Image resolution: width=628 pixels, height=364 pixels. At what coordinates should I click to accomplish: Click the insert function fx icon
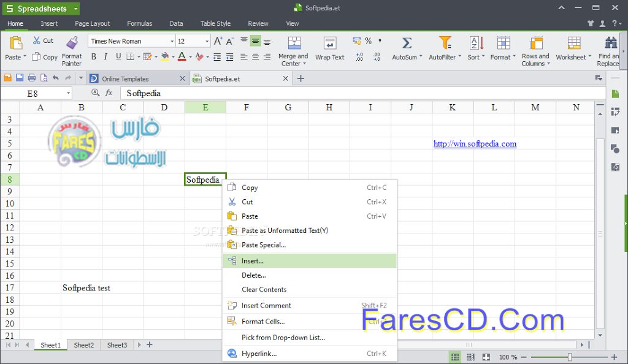click(x=109, y=93)
